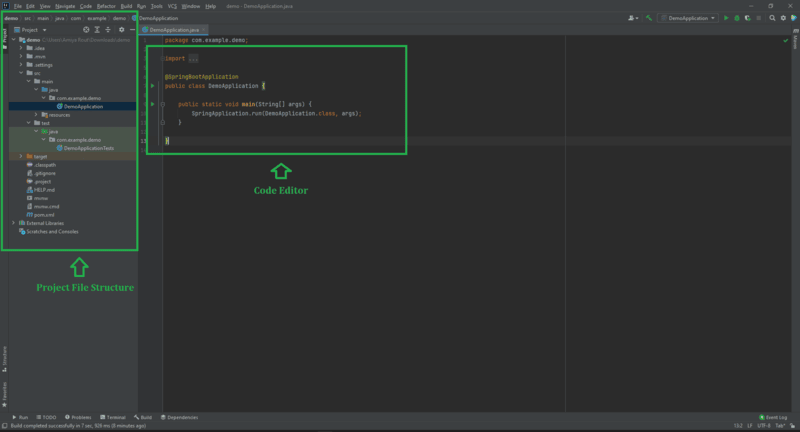The width and height of the screenshot is (800, 432).
Task: Select .gitignore in project tree
Action: click(44, 173)
